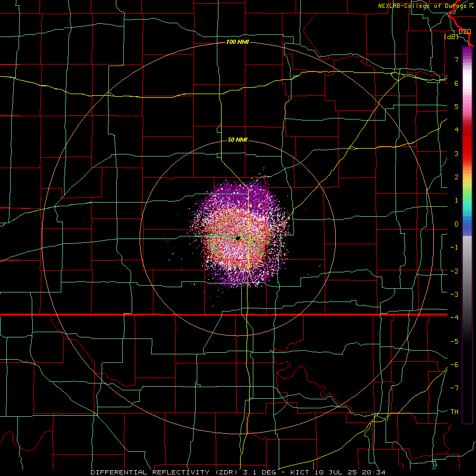Click the "KICT" radar station identifier
Screen dimensions: 476x476
click(x=300, y=472)
